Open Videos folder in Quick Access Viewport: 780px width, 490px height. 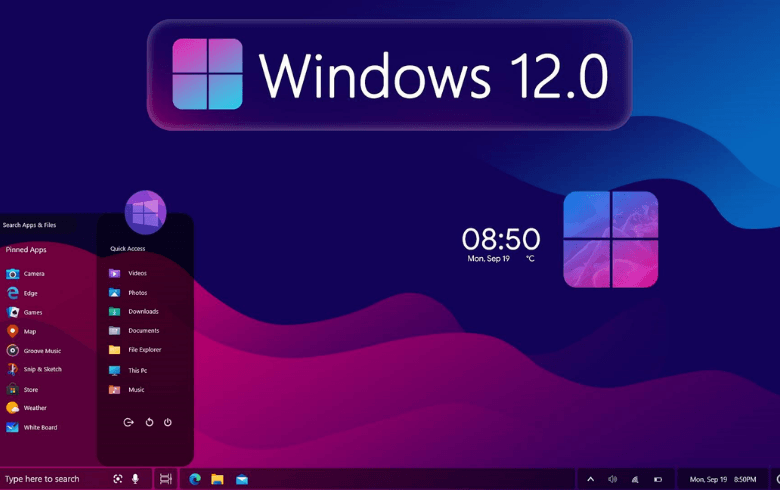point(128,273)
